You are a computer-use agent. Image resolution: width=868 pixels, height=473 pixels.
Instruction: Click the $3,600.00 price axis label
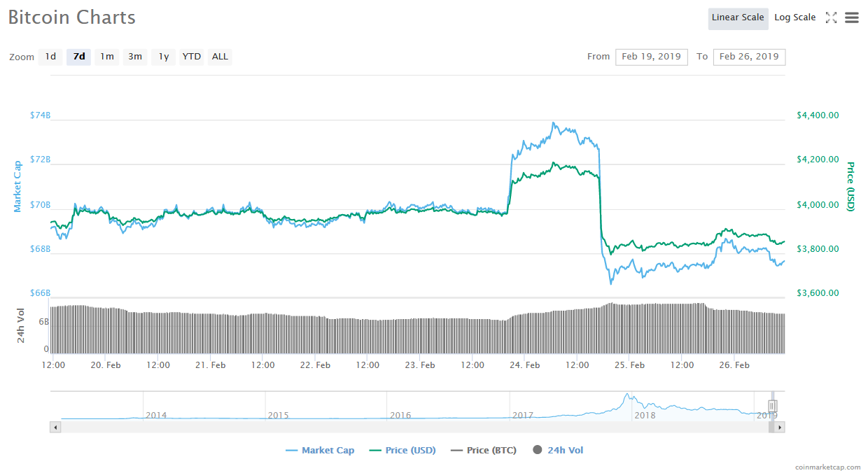818,293
